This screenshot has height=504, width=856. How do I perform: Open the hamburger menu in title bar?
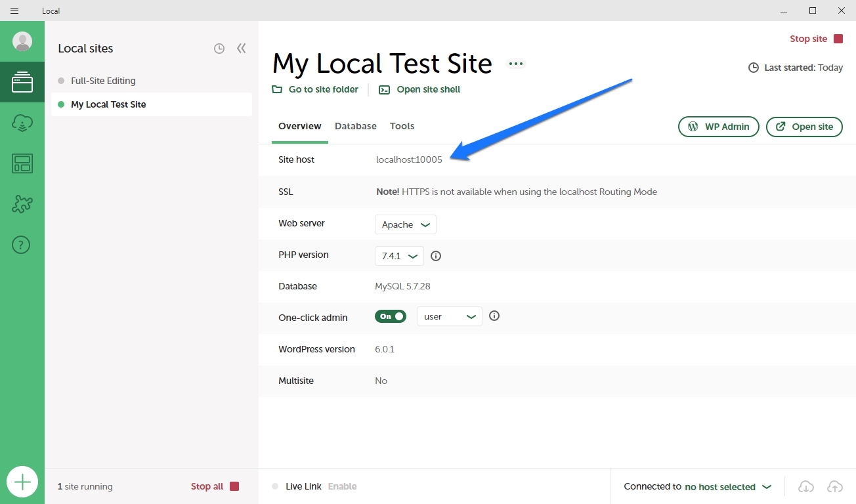coord(14,10)
